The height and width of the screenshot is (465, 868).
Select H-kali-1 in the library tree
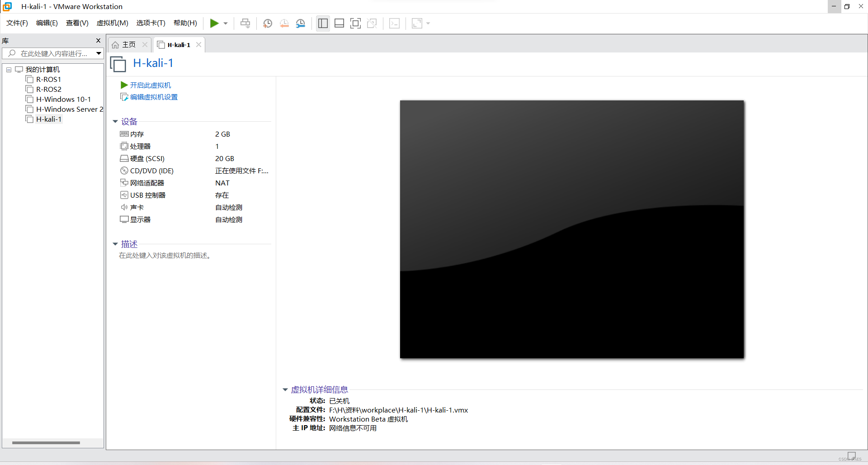(48, 119)
